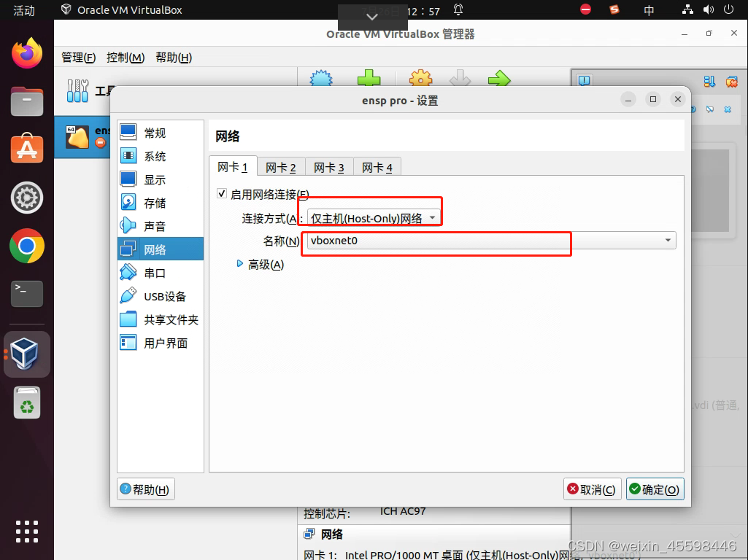Image resolution: width=748 pixels, height=560 pixels.
Task: Click the 网络 section header in details pane
Action: click(x=331, y=534)
